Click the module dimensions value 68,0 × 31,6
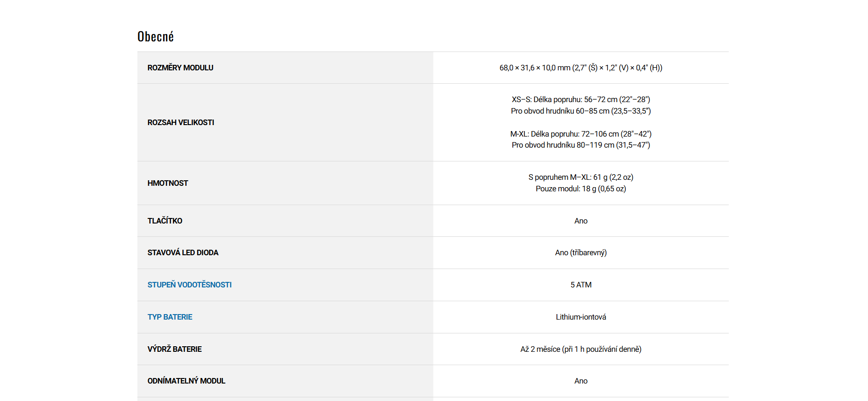868x401 pixels. (581, 68)
